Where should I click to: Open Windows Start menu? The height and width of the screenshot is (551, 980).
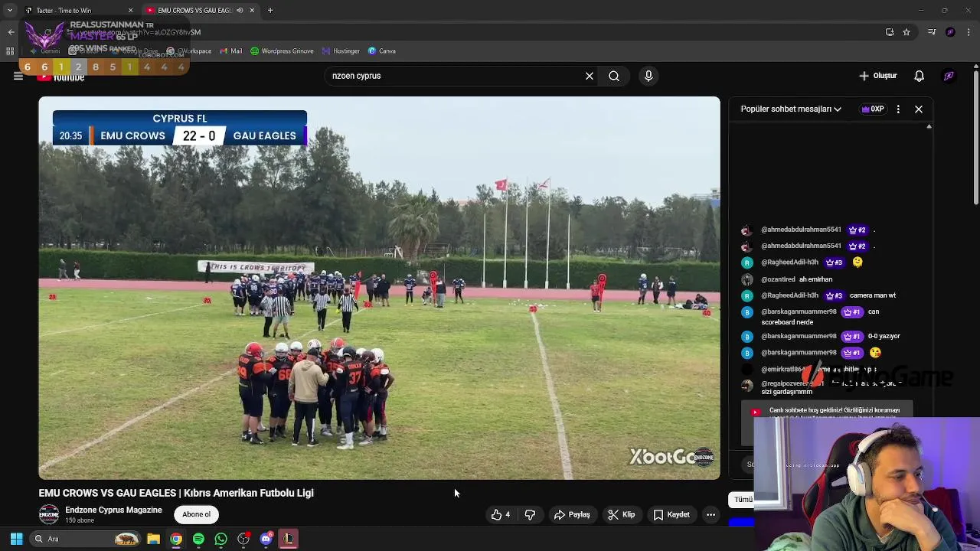point(16,539)
